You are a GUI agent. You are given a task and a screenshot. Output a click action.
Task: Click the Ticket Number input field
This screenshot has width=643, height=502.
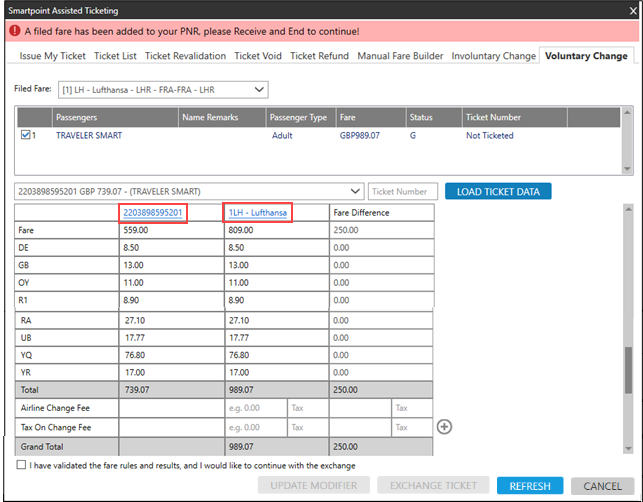click(403, 191)
